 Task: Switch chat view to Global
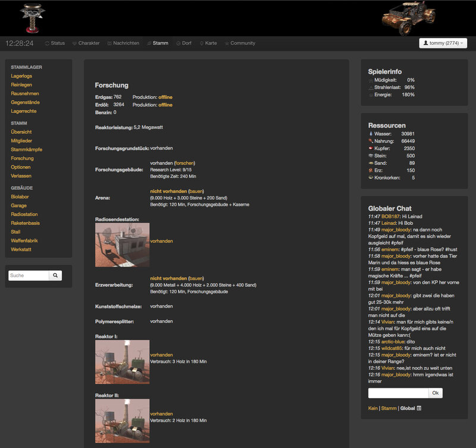point(409,409)
